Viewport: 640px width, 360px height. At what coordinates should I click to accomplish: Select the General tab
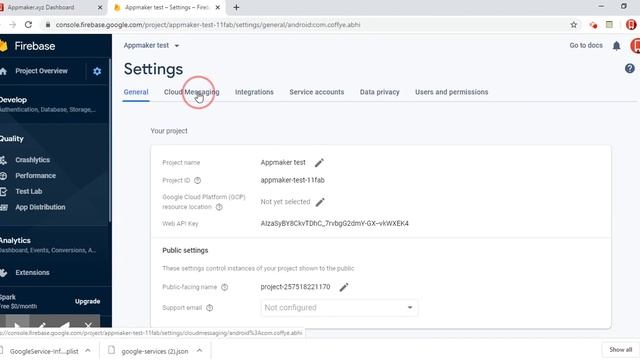click(136, 92)
